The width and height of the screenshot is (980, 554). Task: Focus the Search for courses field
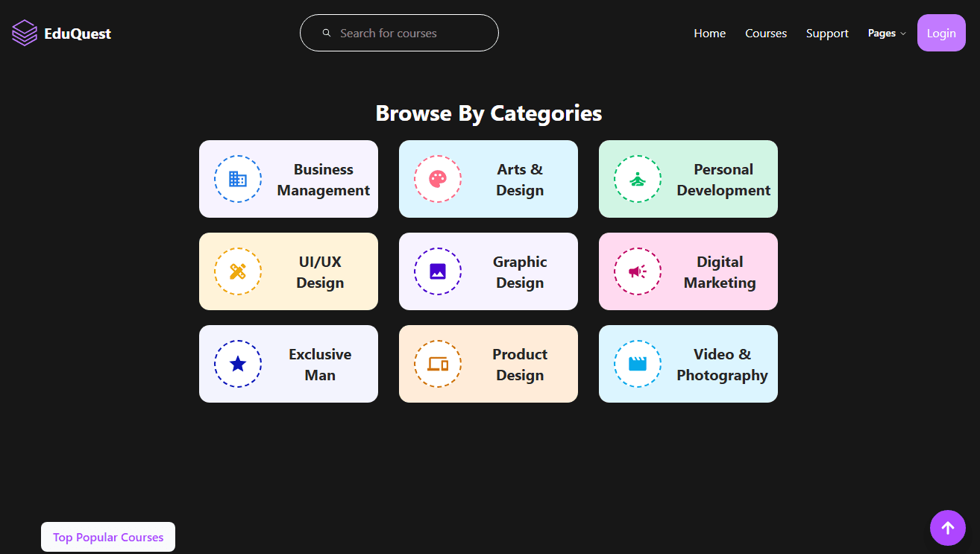coord(410,33)
